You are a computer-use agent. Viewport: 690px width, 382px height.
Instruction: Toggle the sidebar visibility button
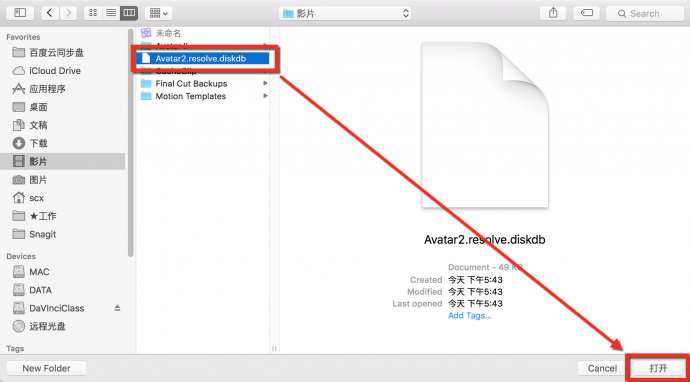[20, 13]
